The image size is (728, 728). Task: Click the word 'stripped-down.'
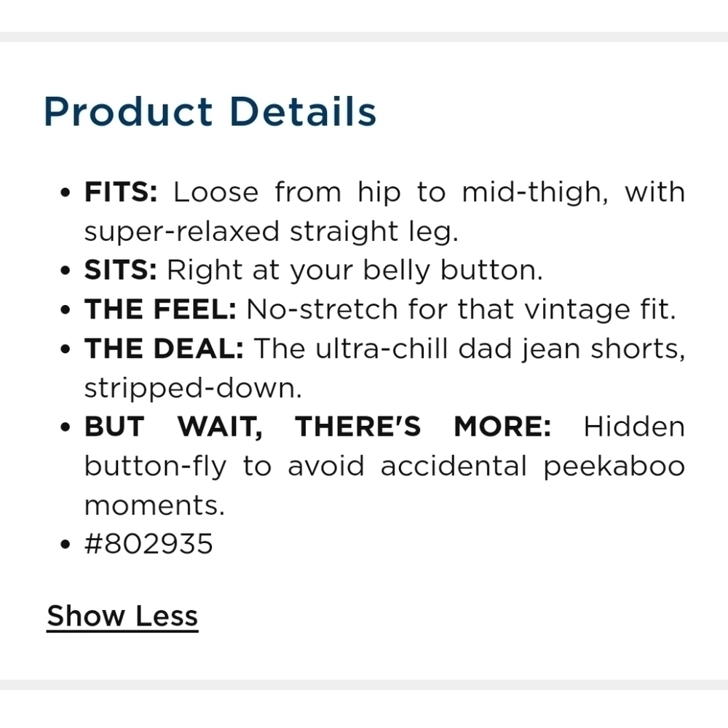point(193,388)
